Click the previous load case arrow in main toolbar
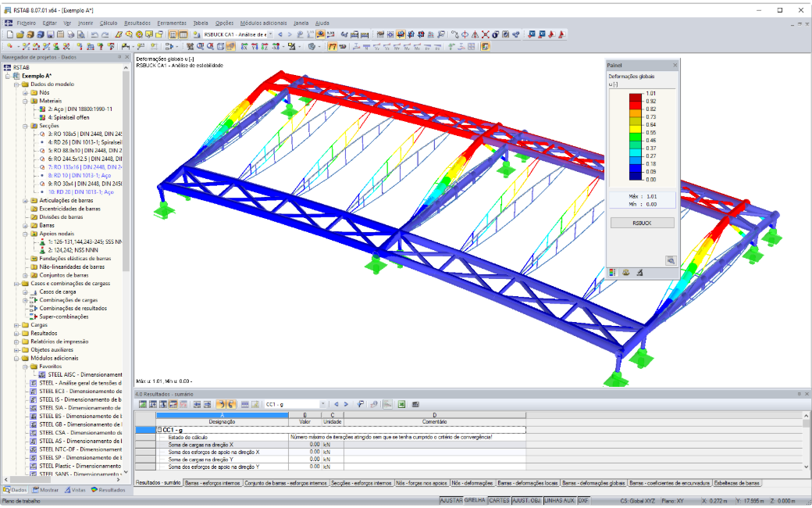This screenshot has height=508, width=812. [x=280, y=34]
